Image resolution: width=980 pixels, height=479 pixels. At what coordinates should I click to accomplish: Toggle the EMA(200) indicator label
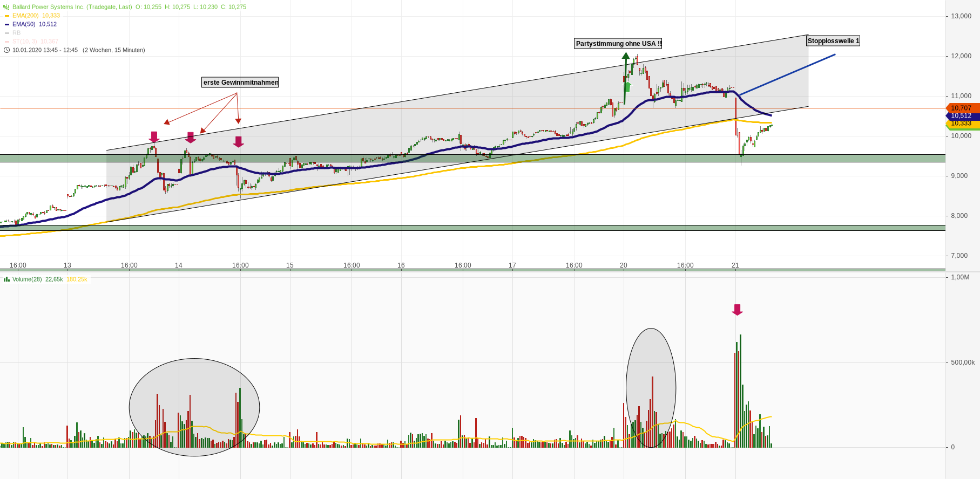[25, 16]
